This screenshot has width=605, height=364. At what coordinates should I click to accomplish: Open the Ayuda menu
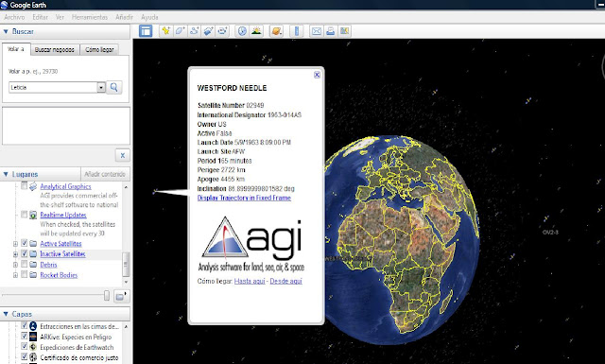click(149, 17)
